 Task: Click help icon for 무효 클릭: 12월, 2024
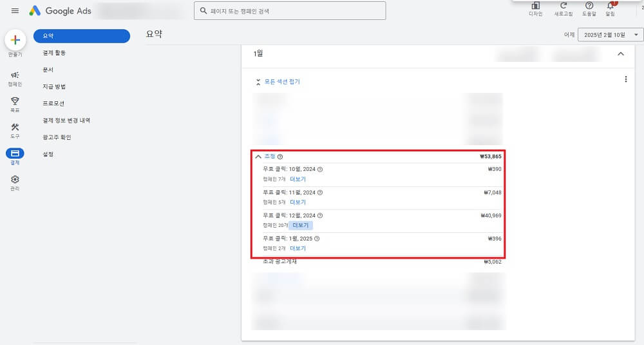point(320,215)
